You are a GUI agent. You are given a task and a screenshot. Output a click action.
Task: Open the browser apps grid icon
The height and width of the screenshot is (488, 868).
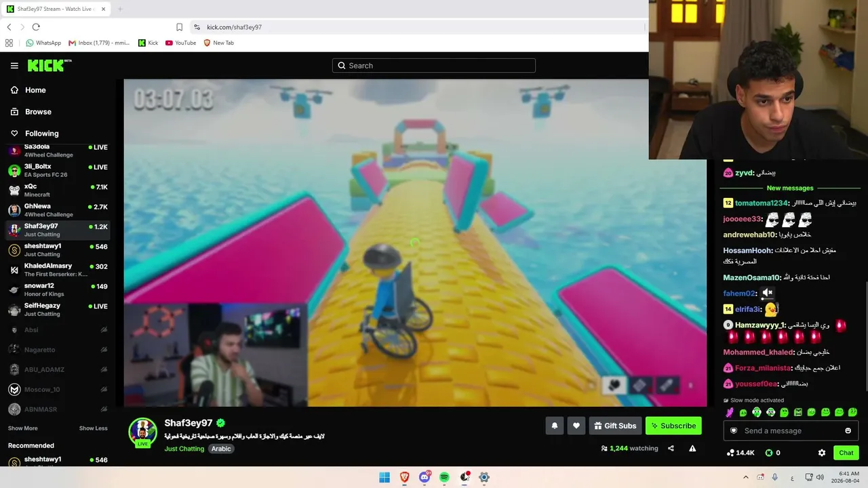click(x=9, y=43)
